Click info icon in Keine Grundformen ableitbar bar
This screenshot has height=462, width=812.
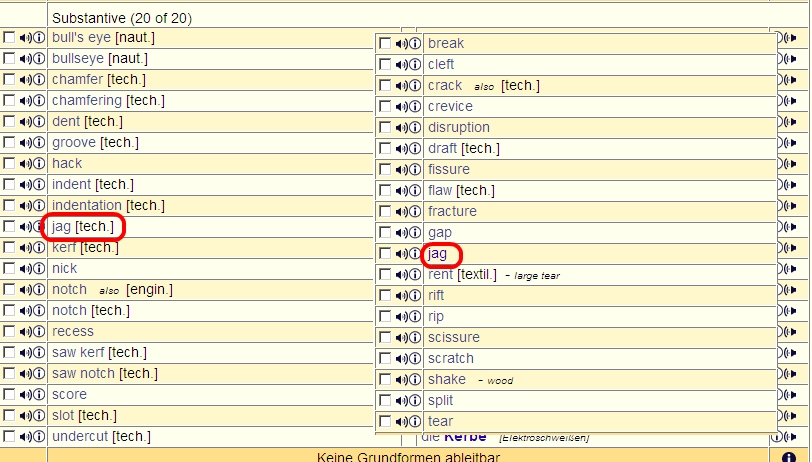[x=789, y=457]
